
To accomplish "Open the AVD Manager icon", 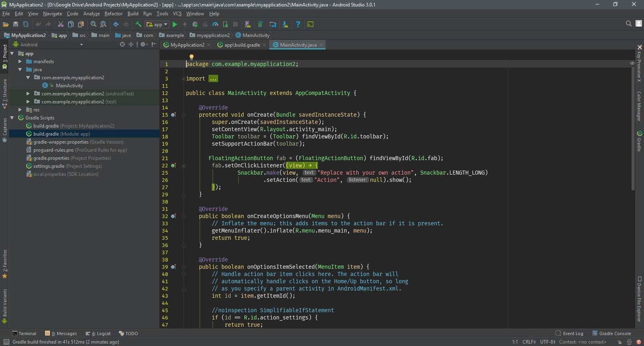I will tap(248, 25).
